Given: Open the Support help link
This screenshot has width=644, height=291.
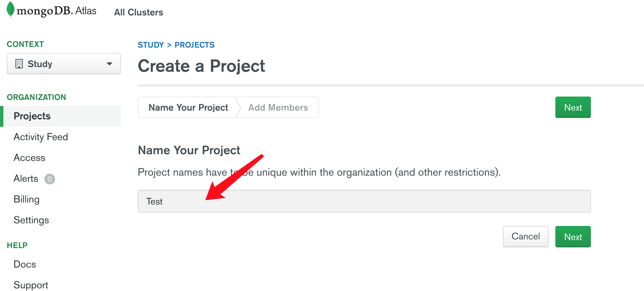Looking at the screenshot, I should pos(31,285).
